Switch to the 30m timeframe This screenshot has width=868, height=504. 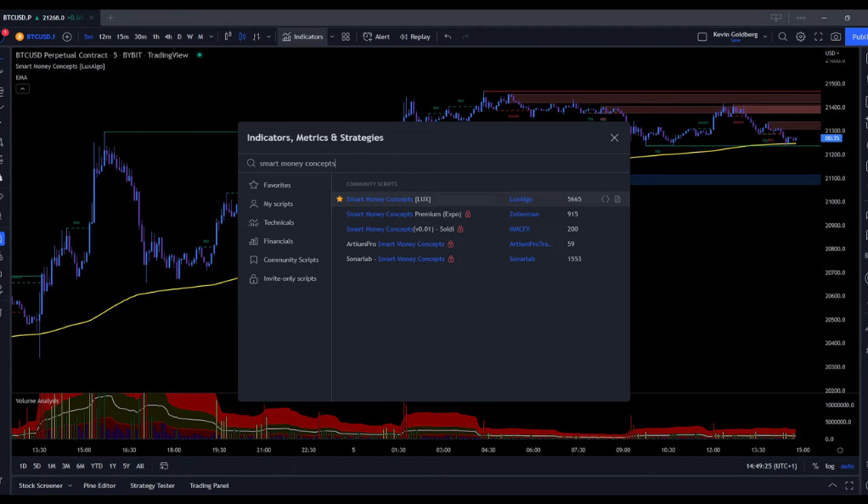click(141, 36)
